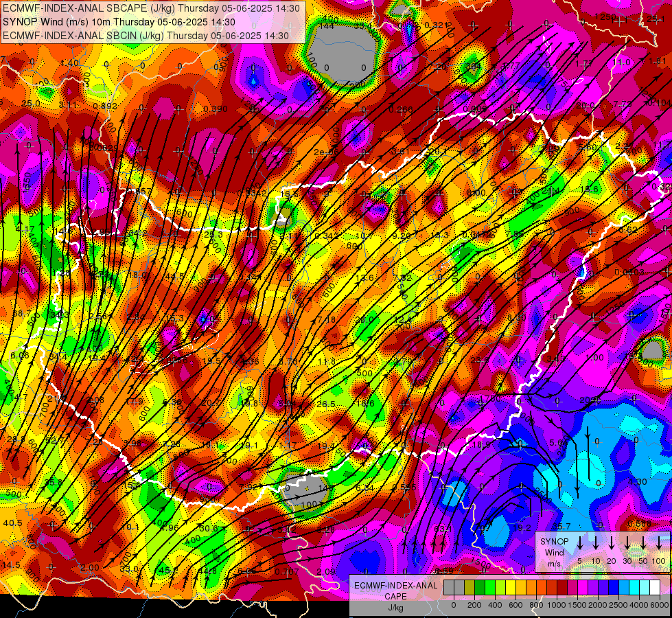
Task: Pick the white swatch in CAPE legend
Action: [x=656, y=588]
